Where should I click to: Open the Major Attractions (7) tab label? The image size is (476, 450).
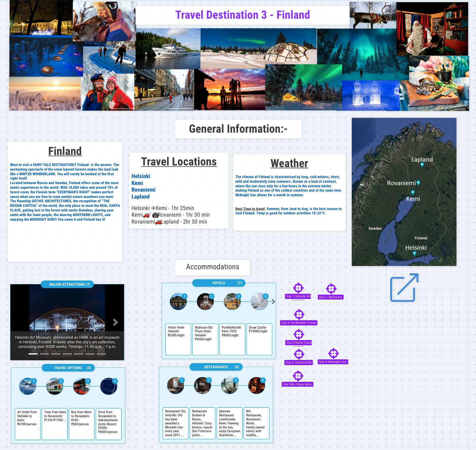[67, 284]
